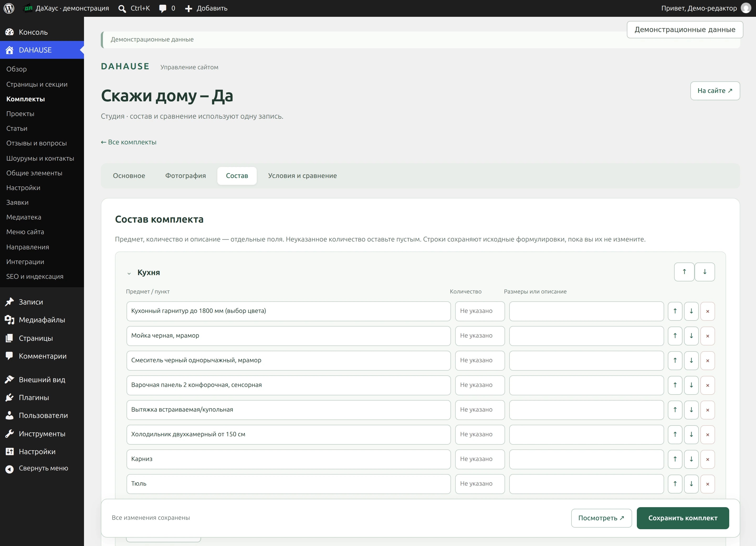756x546 pixels.
Task: Open Медиафайлы in sidebar
Action: pyautogui.click(x=42, y=320)
